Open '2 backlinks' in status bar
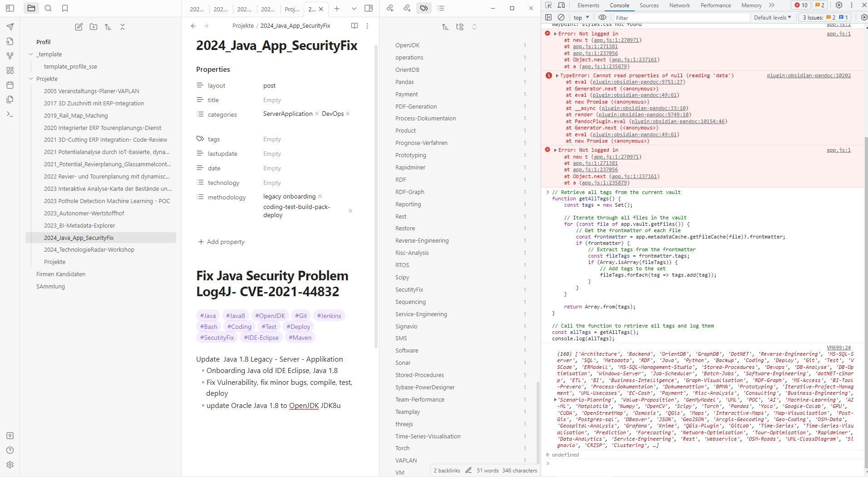868x477 pixels. [x=447, y=471]
